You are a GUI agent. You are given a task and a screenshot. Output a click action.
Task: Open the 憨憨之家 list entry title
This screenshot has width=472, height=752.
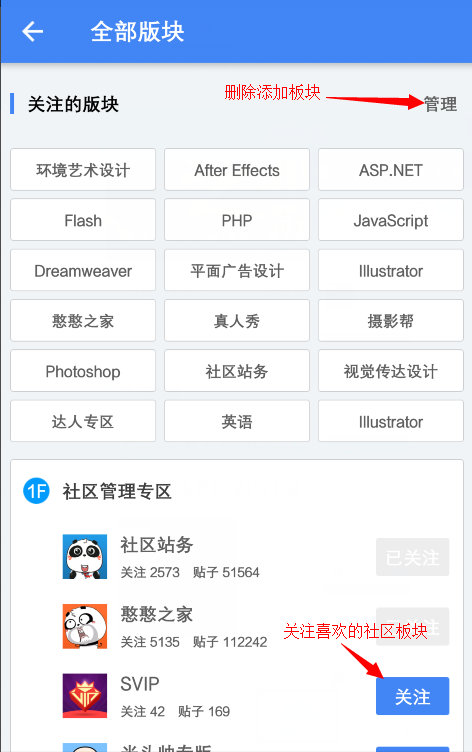coord(157,614)
